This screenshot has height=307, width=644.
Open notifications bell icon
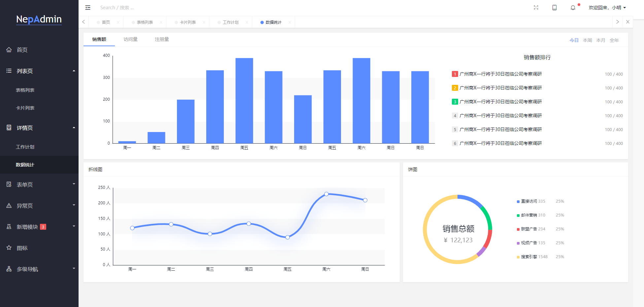pos(573,8)
